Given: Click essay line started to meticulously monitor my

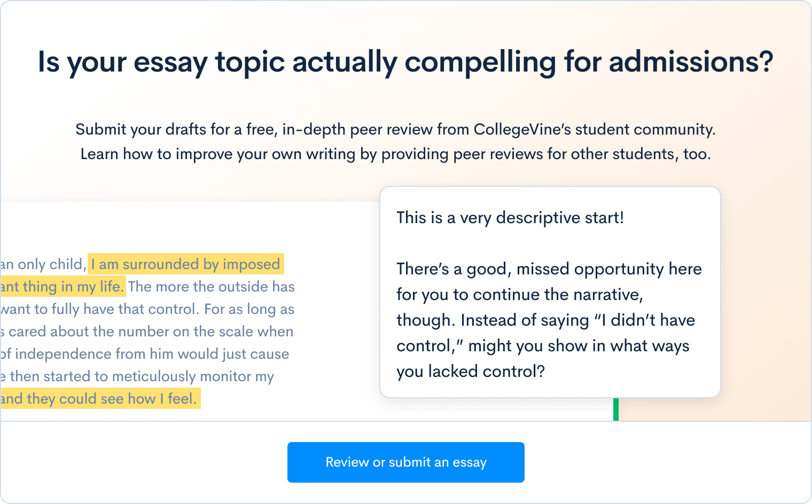Looking at the screenshot, I should point(138,376).
